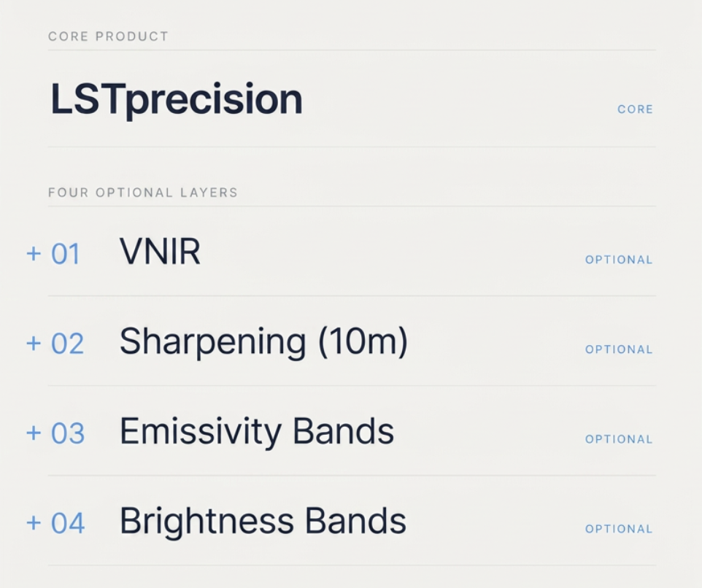Viewport: 702px width, 588px height.
Task: Select the 02 number label
Action: (67, 344)
